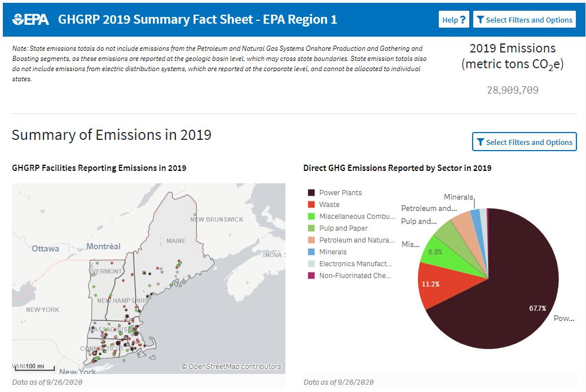Click the Miscellaneous Combustion legend entry
Screen dimensions: 586x392
356,217
